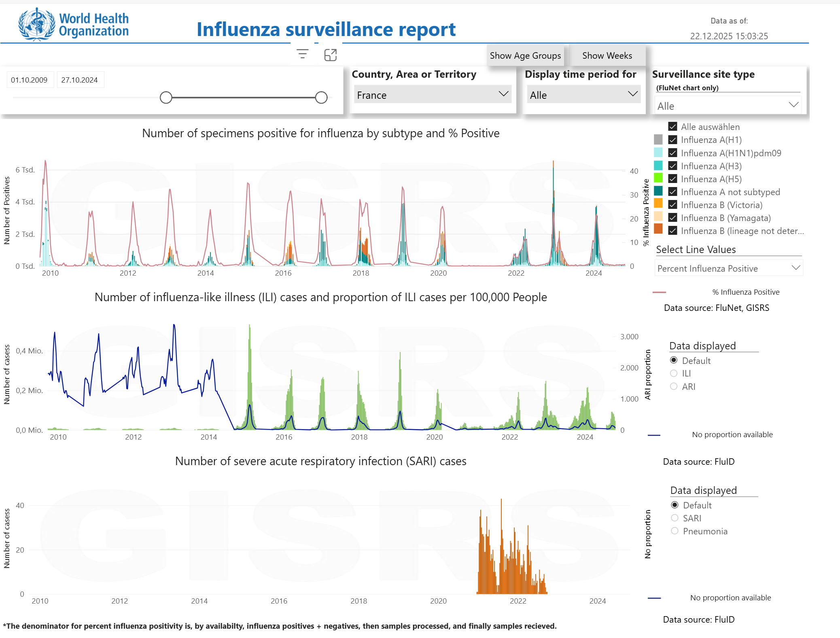Viewport: 840px width, 638px height.
Task: Open the Surveillance site type dropdown
Action: pos(728,106)
